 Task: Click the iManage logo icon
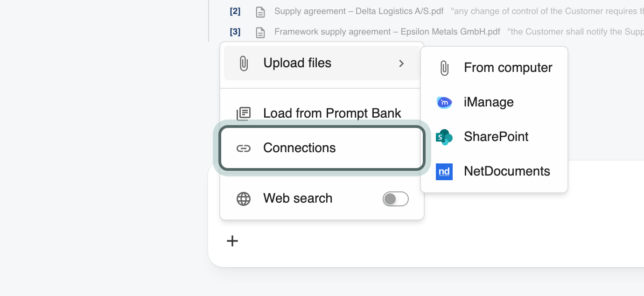point(444,102)
